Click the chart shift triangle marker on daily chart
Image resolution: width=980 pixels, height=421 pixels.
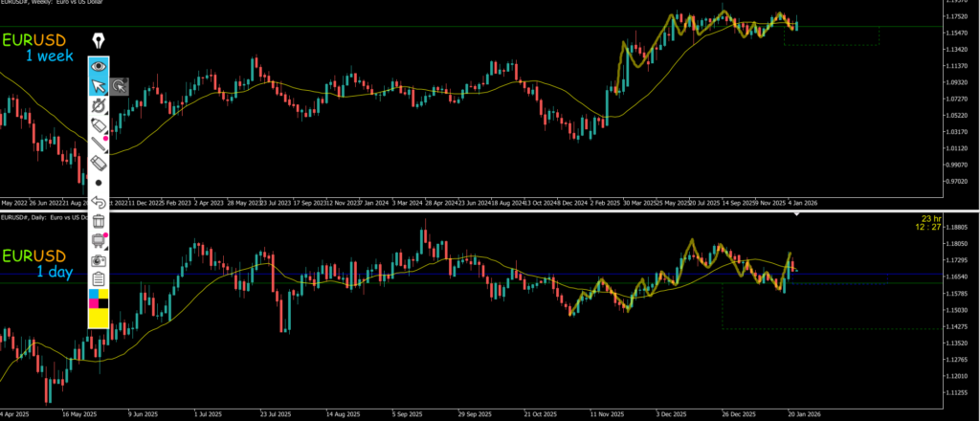point(798,213)
